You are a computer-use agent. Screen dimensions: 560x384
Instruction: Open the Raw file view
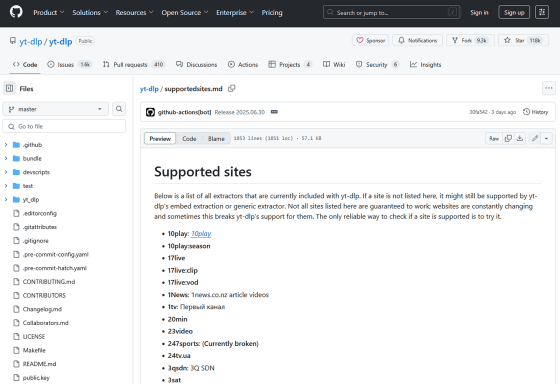[494, 139]
